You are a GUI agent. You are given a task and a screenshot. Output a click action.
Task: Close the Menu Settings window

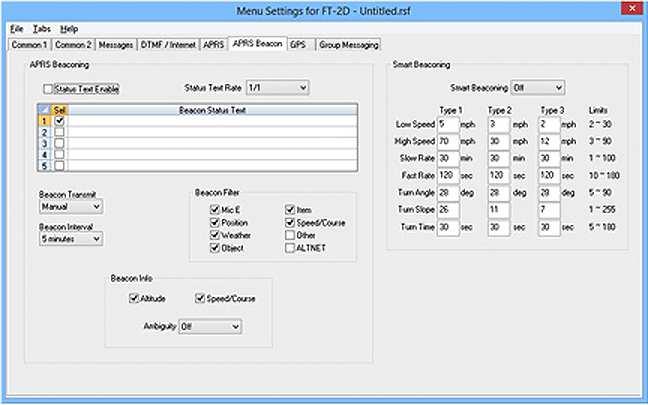[x=632, y=8]
